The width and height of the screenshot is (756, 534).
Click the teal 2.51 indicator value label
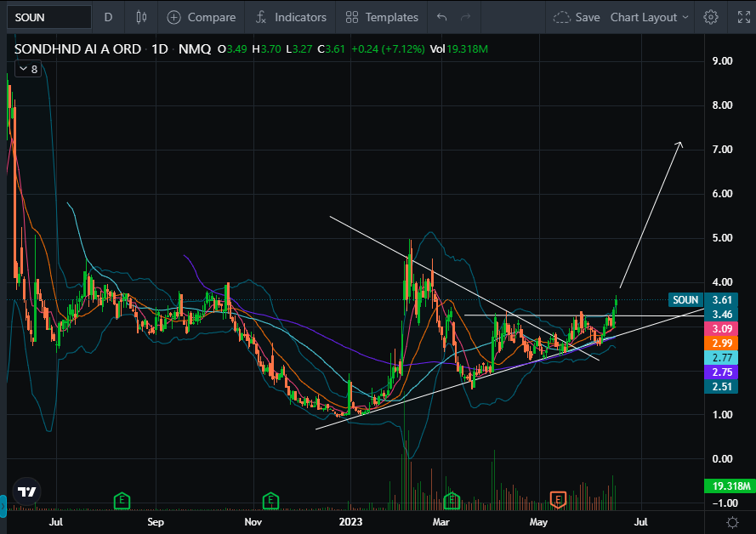(721, 387)
